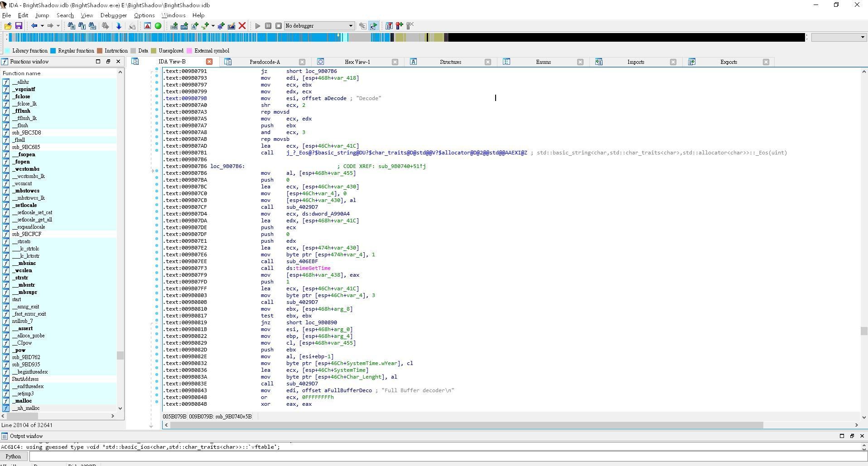This screenshot has width=868, height=466.
Task: Click the green plus with letter A icon
Action: tap(195, 26)
